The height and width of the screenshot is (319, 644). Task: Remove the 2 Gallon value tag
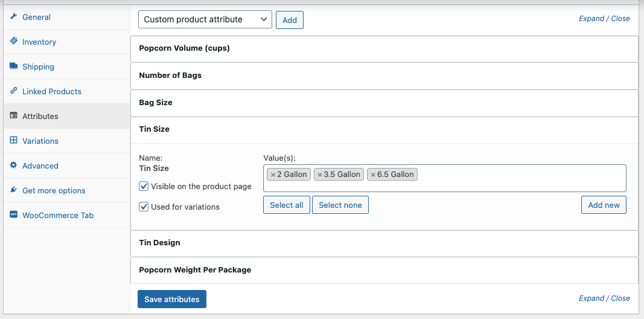pyautogui.click(x=273, y=175)
